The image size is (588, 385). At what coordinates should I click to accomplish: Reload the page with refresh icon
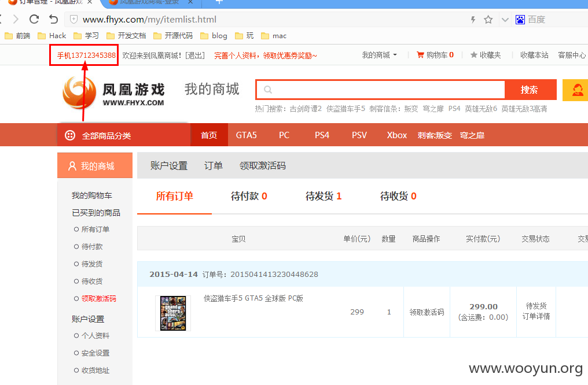[x=34, y=19]
